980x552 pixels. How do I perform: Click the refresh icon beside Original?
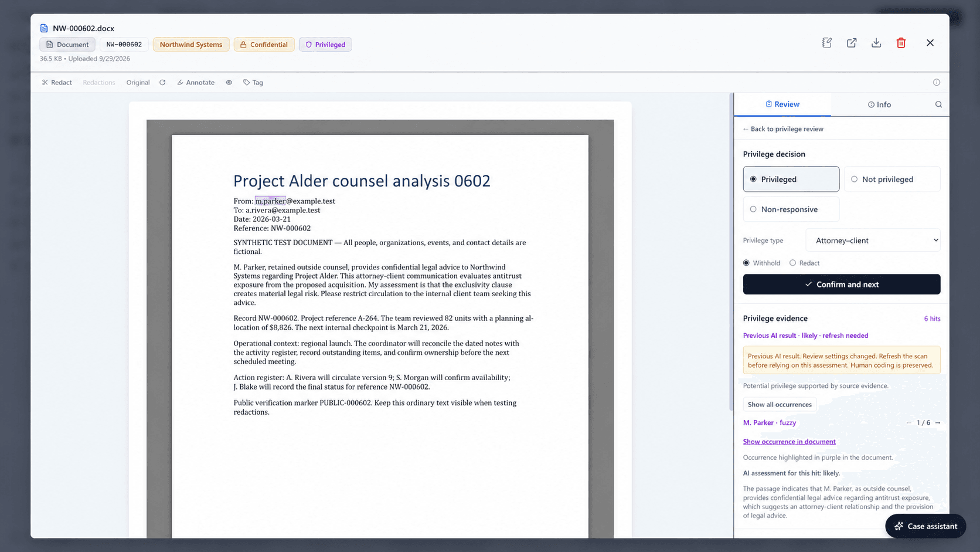coord(162,83)
